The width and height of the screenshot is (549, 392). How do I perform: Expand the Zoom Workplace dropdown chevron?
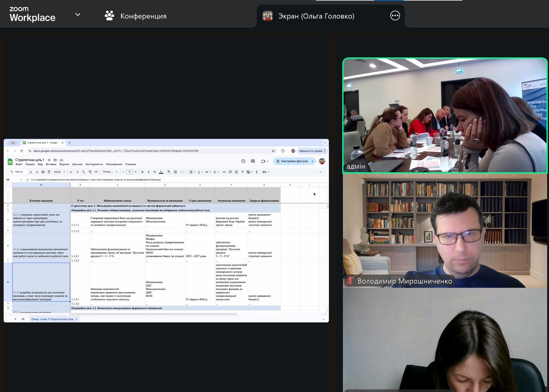pyautogui.click(x=78, y=15)
